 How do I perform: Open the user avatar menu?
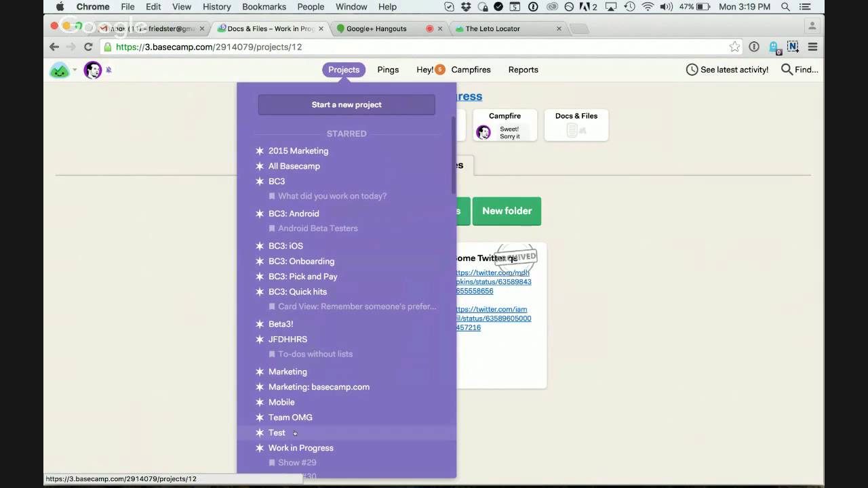pos(92,70)
